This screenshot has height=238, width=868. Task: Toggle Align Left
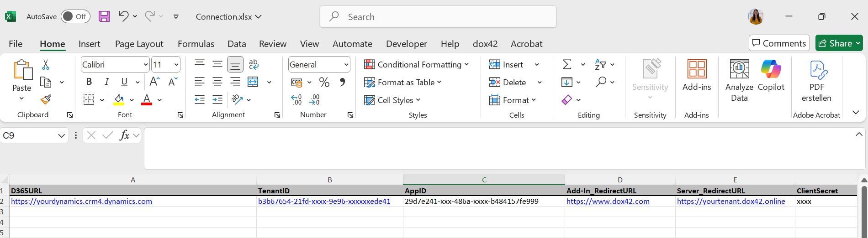(x=200, y=82)
